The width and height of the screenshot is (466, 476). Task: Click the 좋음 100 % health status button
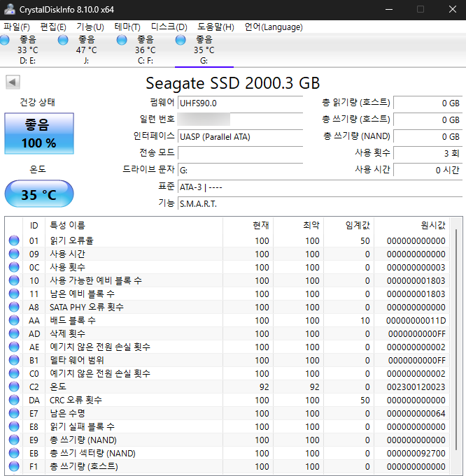tap(39, 134)
